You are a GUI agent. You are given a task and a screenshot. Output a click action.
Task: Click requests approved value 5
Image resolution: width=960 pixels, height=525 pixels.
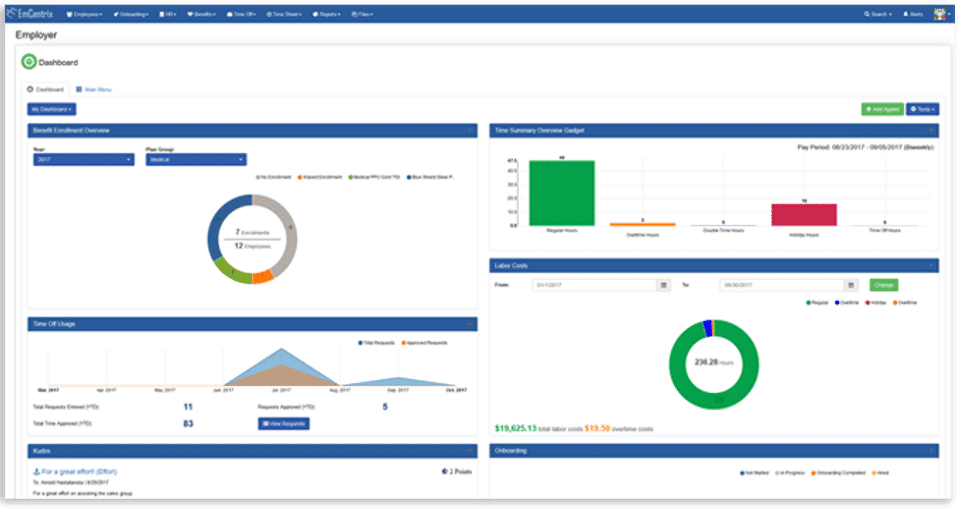385,407
